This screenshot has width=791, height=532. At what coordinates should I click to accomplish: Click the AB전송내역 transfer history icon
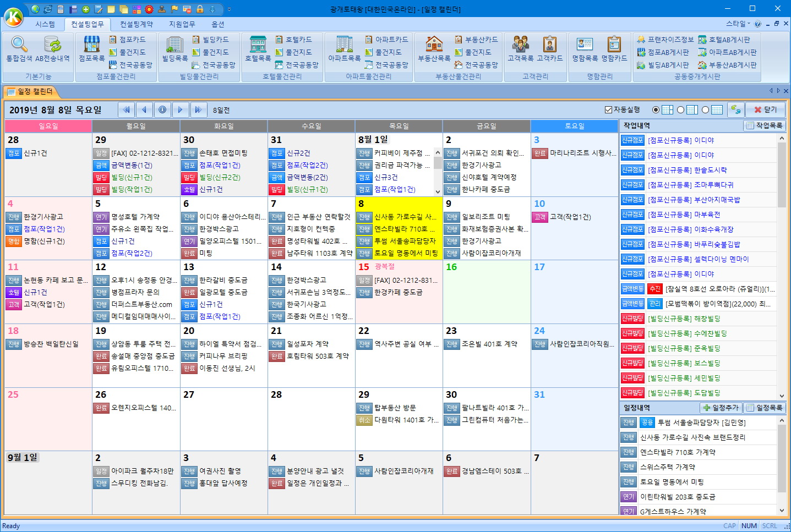pos(52,48)
